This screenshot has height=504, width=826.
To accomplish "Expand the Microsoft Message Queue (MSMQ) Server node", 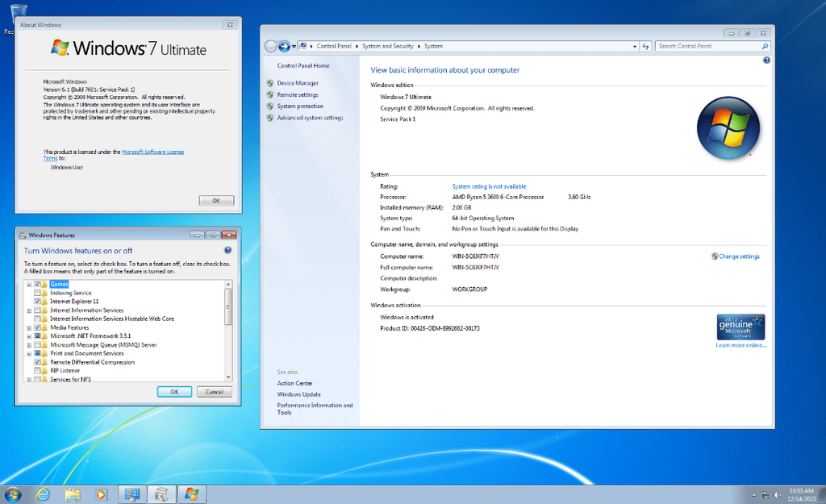I will click(30, 345).
